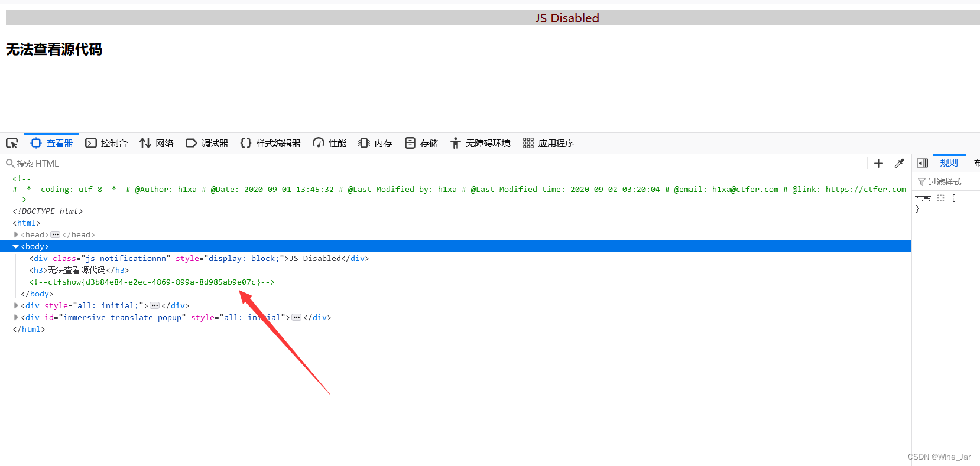Click the 无法查看源代码 page heading
980x466 pixels.
(54, 49)
